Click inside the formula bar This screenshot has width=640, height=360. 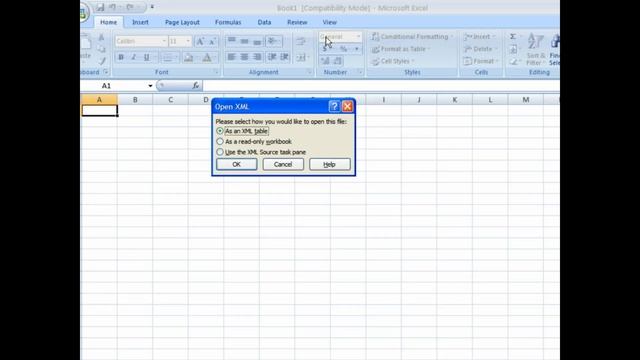(381, 86)
